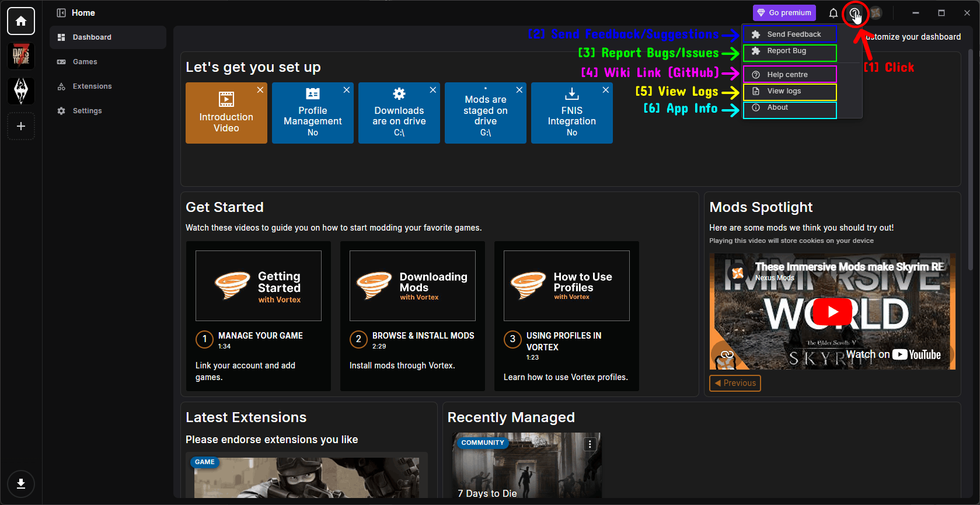Click the Go premium button
Image resolution: width=980 pixels, height=505 pixels.
click(784, 13)
